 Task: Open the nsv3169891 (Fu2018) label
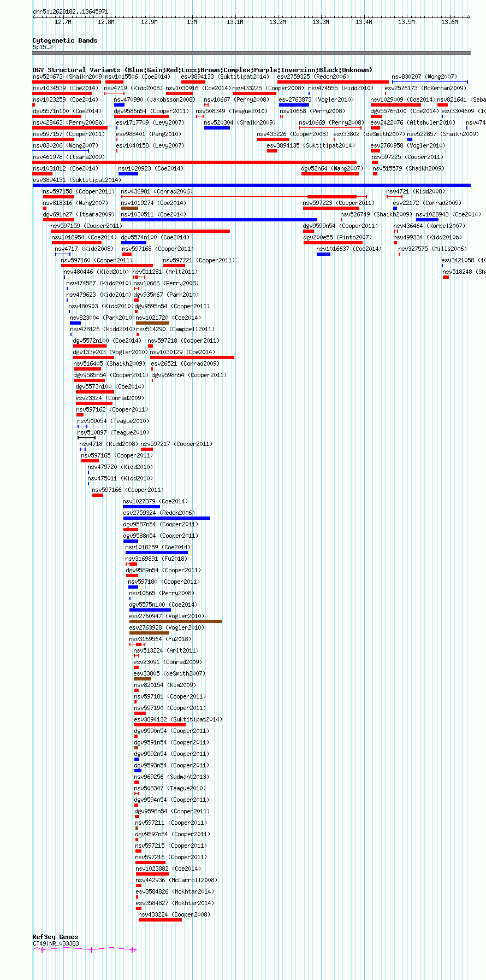pyautogui.click(x=156, y=559)
